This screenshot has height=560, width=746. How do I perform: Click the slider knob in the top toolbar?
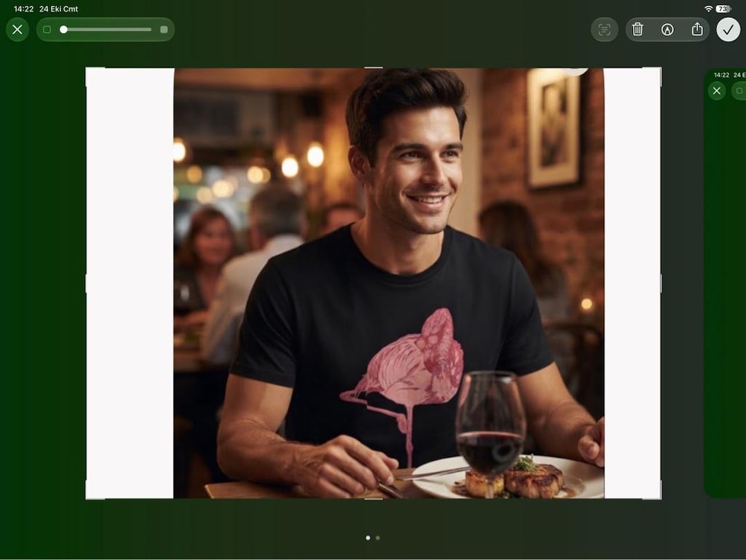(x=63, y=29)
